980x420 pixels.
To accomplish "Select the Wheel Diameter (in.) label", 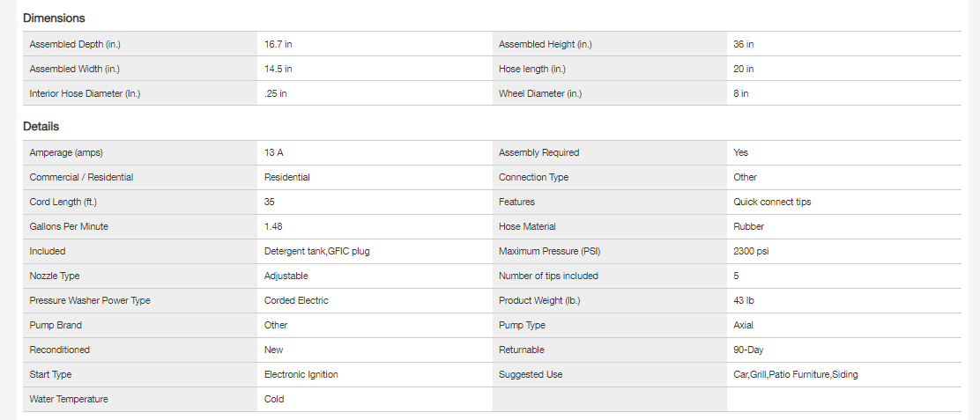I will (540, 93).
